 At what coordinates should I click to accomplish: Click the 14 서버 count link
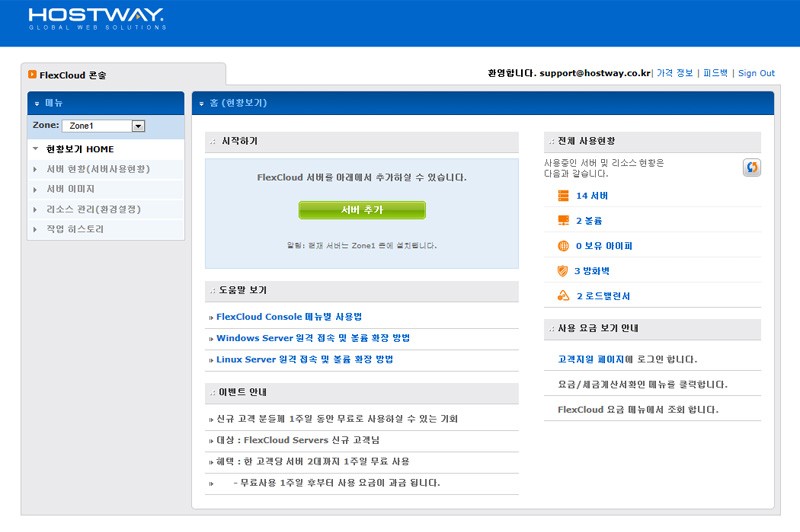pyautogui.click(x=592, y=195)
